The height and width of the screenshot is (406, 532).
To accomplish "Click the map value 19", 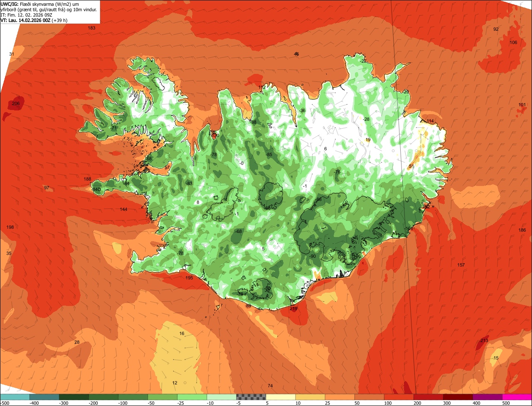I will pyautogui.click(x=368, y=139).
